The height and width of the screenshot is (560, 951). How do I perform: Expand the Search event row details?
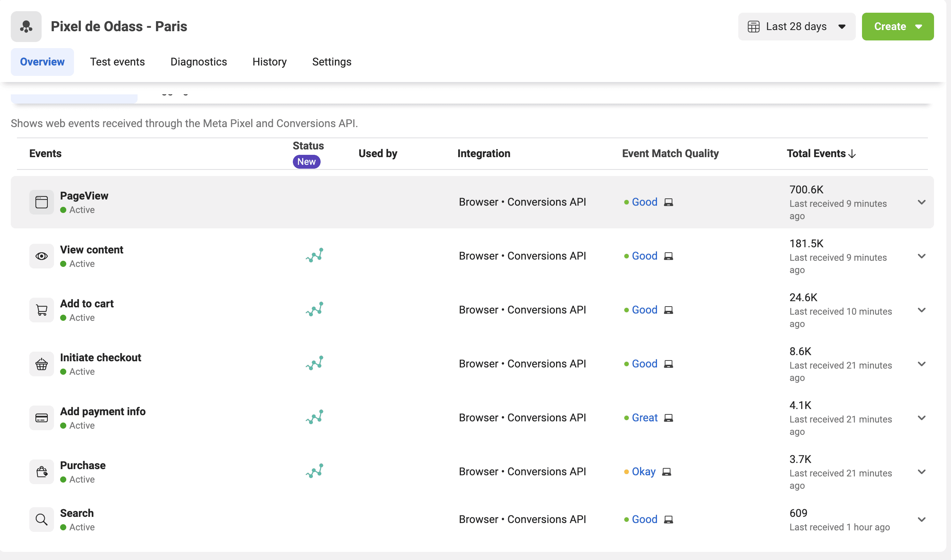click(x=922, y=520)
